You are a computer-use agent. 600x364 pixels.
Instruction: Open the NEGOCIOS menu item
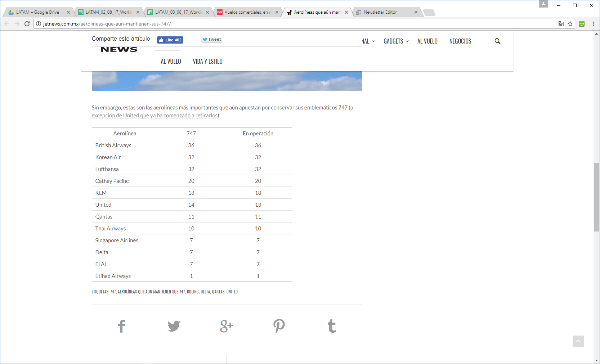pos(460,41)
